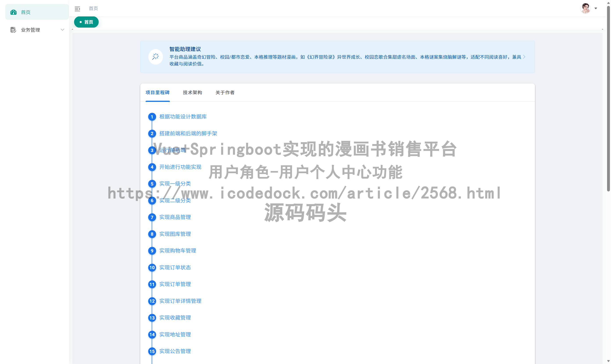Click the arrow on the assistant suggestion banner
Screen dimensions: 611x364
[524, 57]
